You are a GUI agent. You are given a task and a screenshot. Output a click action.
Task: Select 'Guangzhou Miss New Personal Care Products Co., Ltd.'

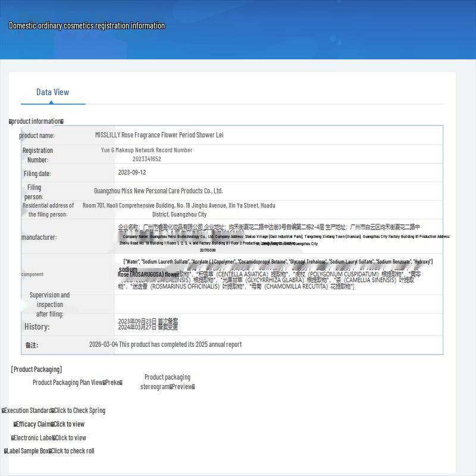[158, 191]
